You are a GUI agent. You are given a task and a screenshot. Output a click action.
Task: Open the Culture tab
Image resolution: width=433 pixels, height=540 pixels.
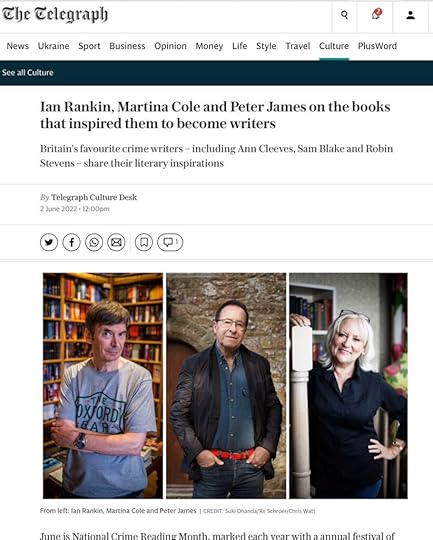334,46
